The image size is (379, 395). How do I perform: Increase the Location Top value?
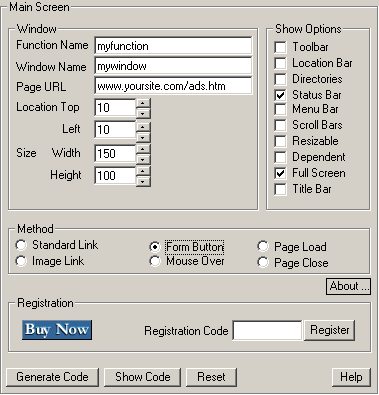pos(143,103)
